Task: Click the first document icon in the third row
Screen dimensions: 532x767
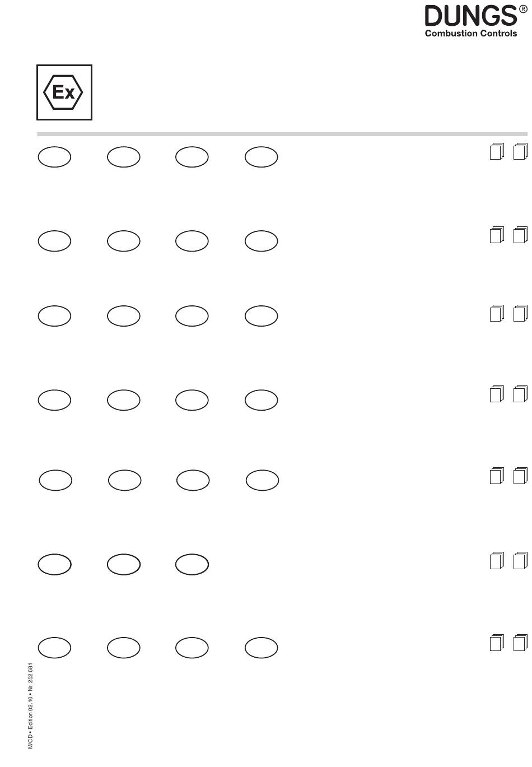Action: (497, 313)
